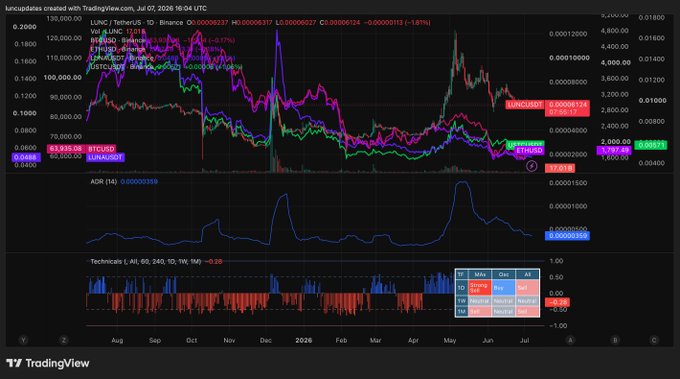Image resolution: width=680 pixels, height=379 pixels.
Task: Click the green USTCUSDT series label
Action: [x=525, y=144]
